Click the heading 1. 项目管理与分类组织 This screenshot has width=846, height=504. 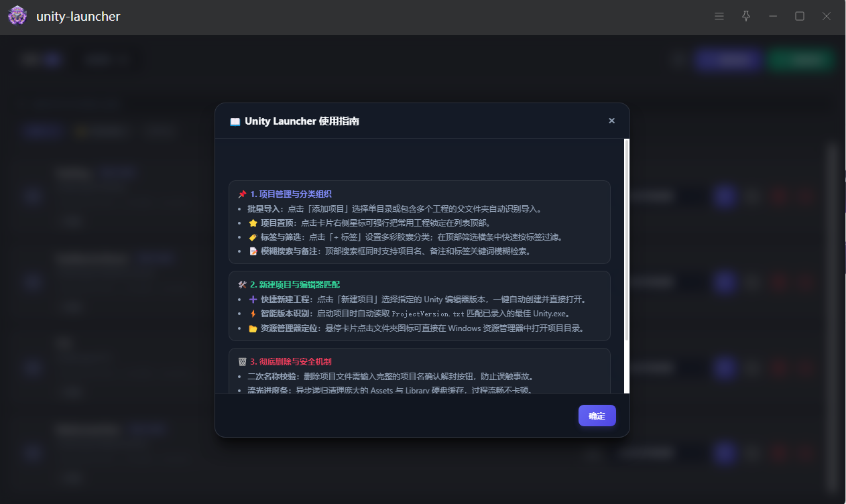point(290,194)
